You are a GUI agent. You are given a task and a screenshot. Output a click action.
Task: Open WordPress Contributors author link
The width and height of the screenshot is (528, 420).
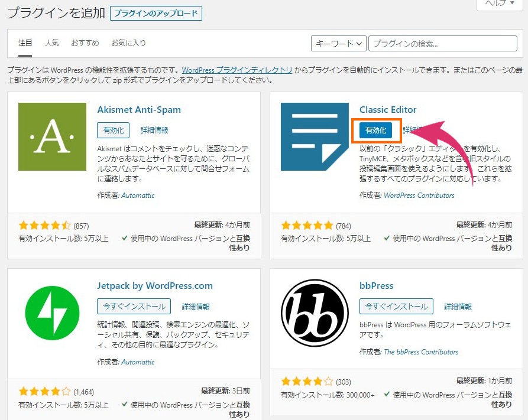pos(419,196)
